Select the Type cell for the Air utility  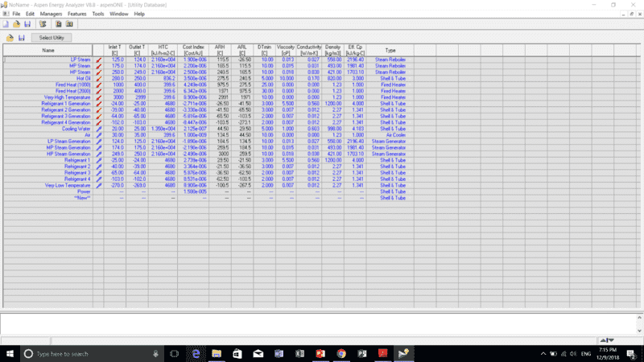pos(390,134)
